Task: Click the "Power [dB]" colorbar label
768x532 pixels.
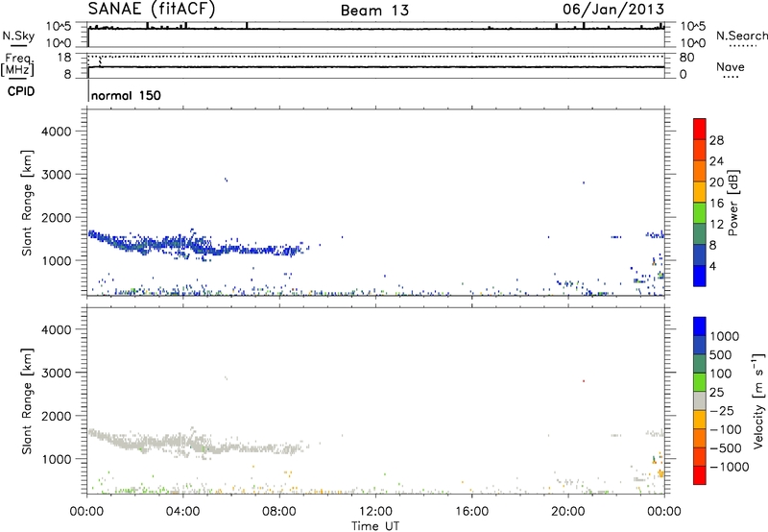Action: pos(733,203)
